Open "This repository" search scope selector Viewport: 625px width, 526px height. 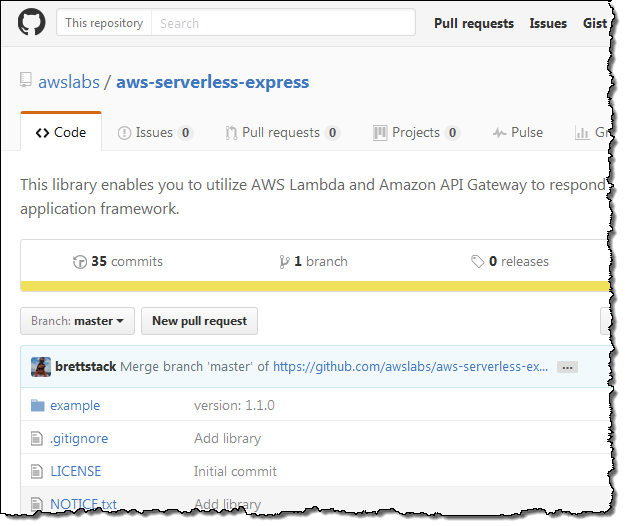[104, 23]
